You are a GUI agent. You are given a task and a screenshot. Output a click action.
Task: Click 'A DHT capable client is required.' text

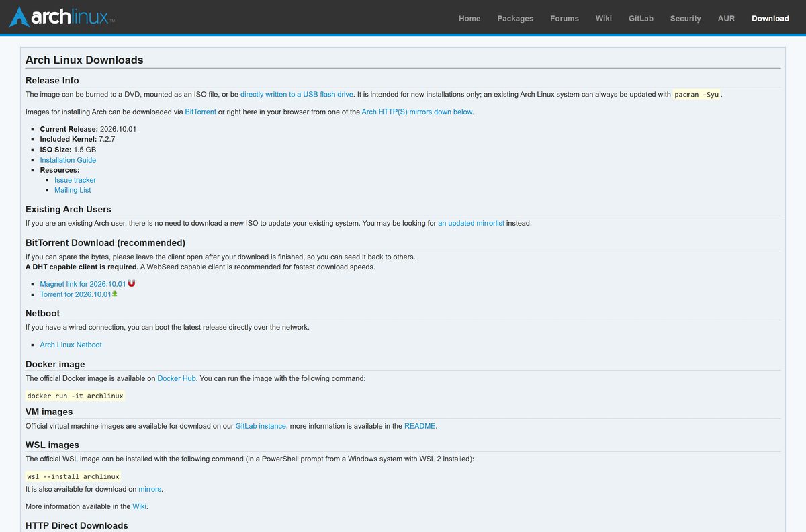click(x=82, y=267)
